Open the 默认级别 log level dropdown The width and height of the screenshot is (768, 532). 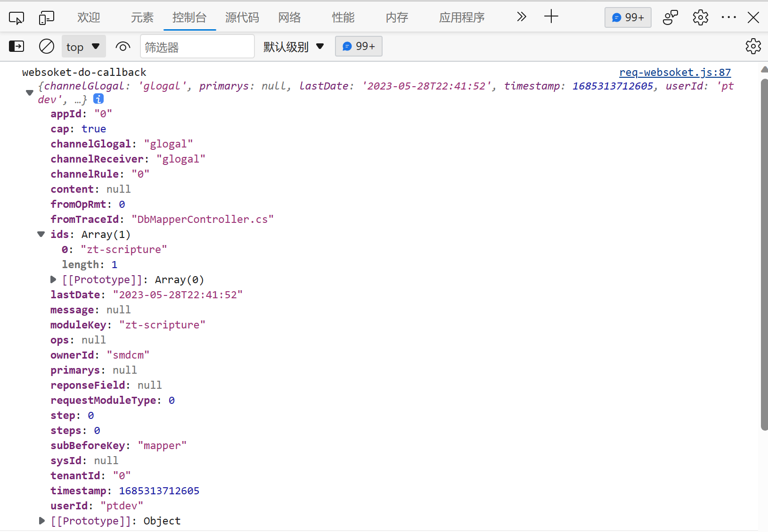294,47
